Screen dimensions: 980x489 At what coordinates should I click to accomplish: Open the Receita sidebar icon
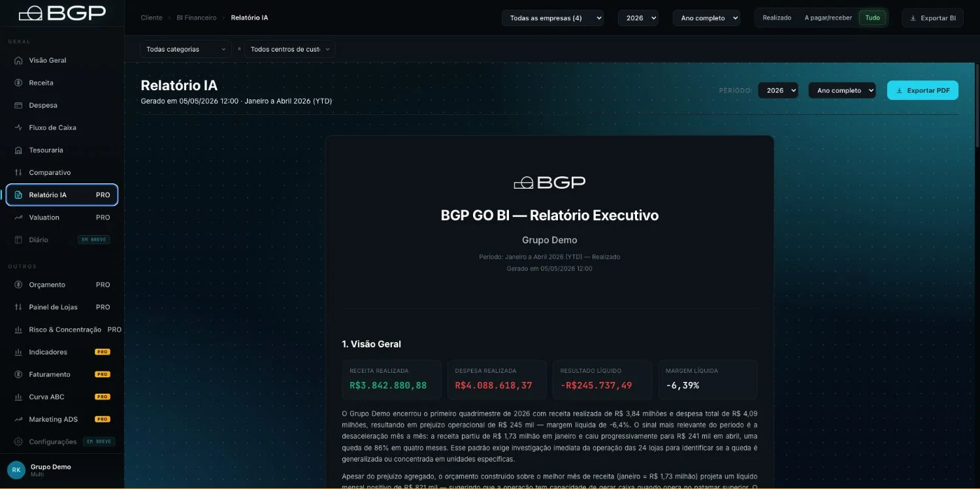(x=18, y=83)
